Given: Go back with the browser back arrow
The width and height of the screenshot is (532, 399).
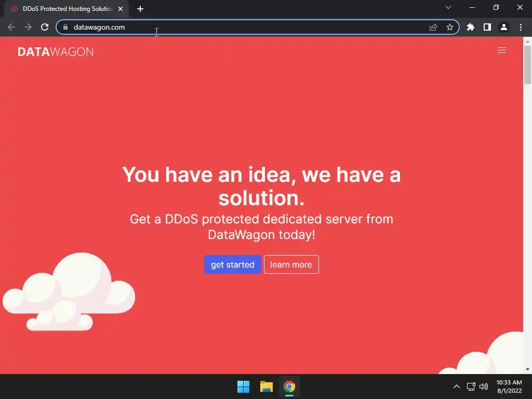Looking at the screenshot, I should tap(11, 27).
